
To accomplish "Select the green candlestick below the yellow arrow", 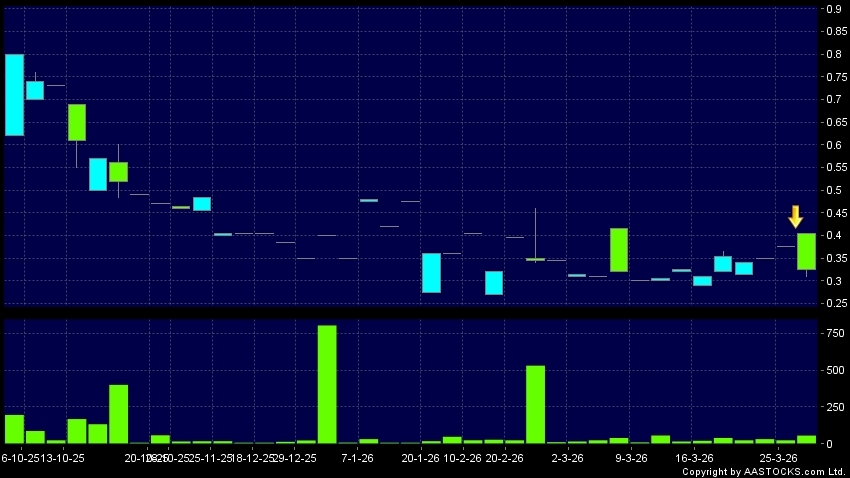I will [806, 251].
